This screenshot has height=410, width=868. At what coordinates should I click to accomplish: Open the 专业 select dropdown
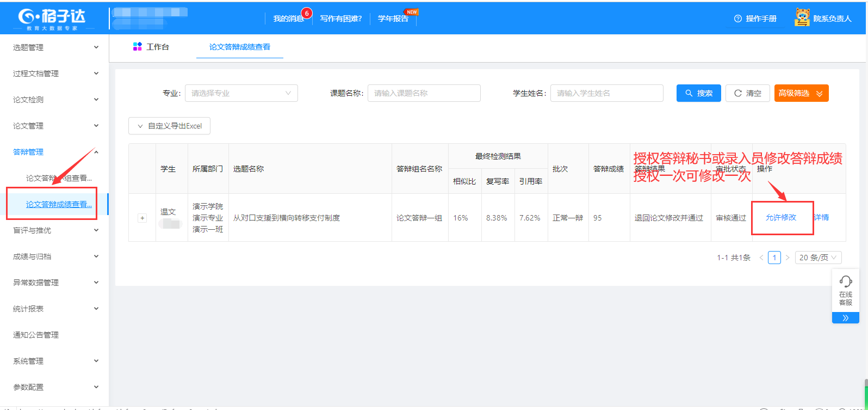point(241,93)
